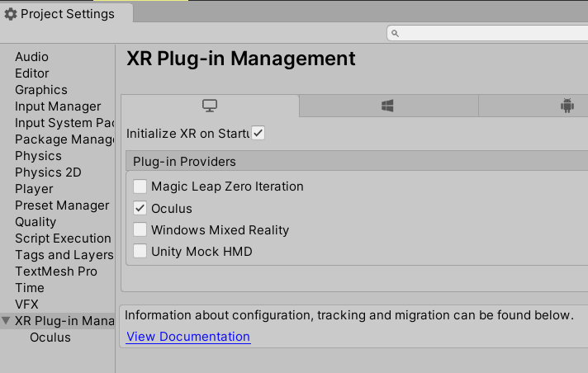Uncheck the Oculus plug-in provider
The image size is (588, 373).
(x=140, y=208)
